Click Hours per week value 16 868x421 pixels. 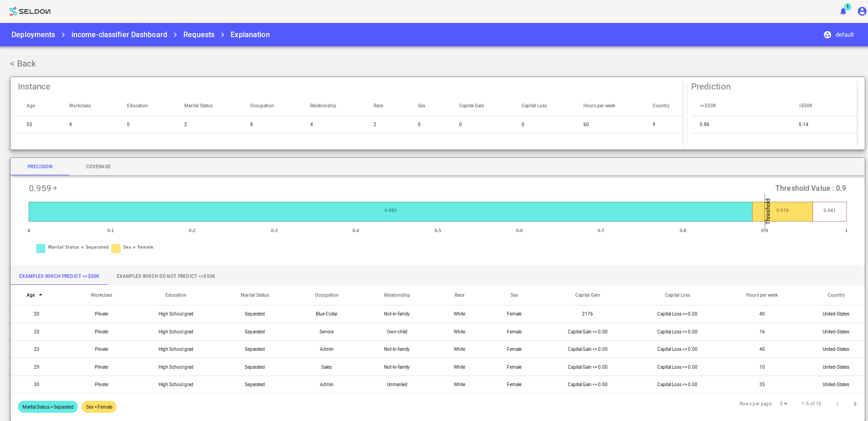coord(762,332)
